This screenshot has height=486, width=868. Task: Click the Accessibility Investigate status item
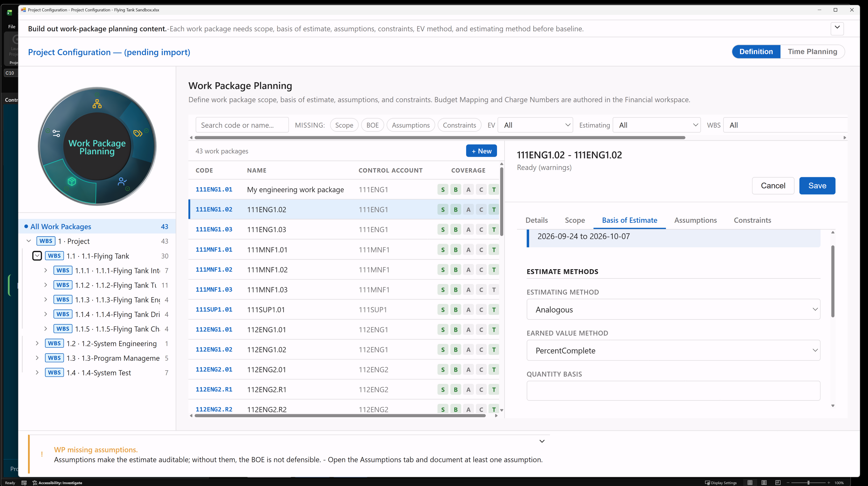coord(57,483)
